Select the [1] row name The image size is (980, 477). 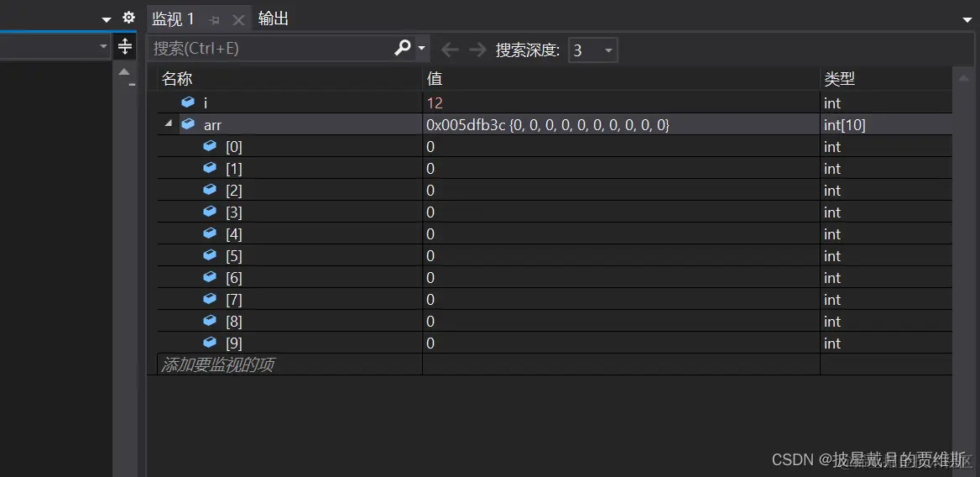[234, 169]
